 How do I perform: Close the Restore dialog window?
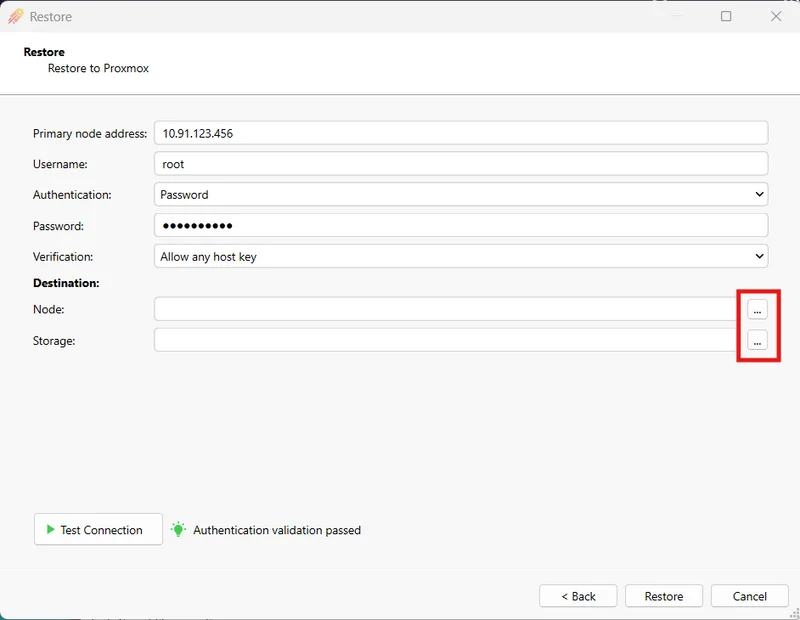(776, 16)
